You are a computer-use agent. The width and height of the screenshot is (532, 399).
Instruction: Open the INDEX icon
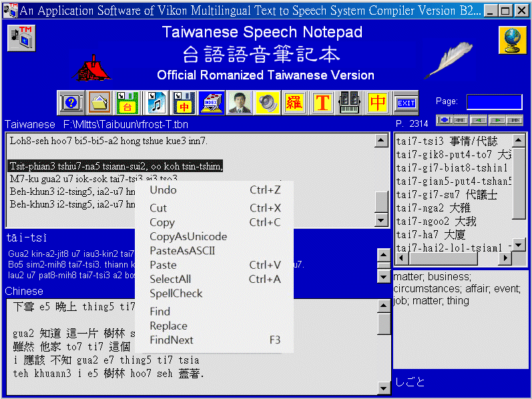211,103
